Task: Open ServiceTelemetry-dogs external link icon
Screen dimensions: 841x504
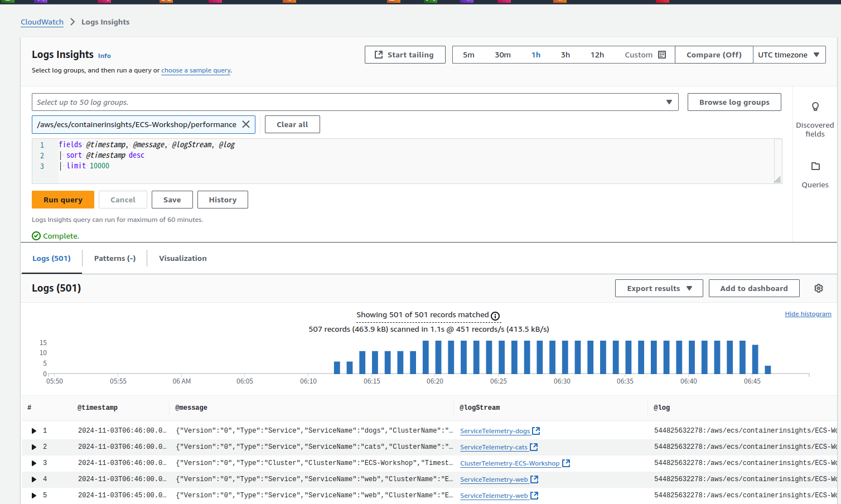Action: click(536, 431)
